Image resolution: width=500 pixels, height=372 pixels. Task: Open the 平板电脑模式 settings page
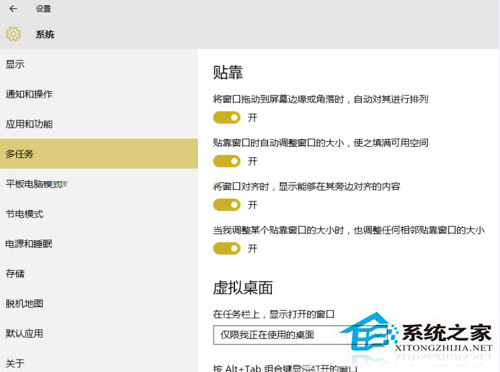tap(99, 184)
